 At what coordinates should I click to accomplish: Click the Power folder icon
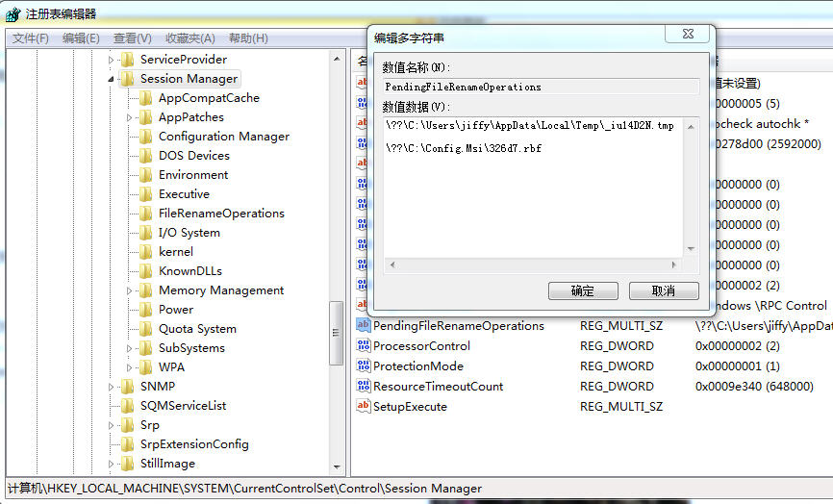pos(146,310)
